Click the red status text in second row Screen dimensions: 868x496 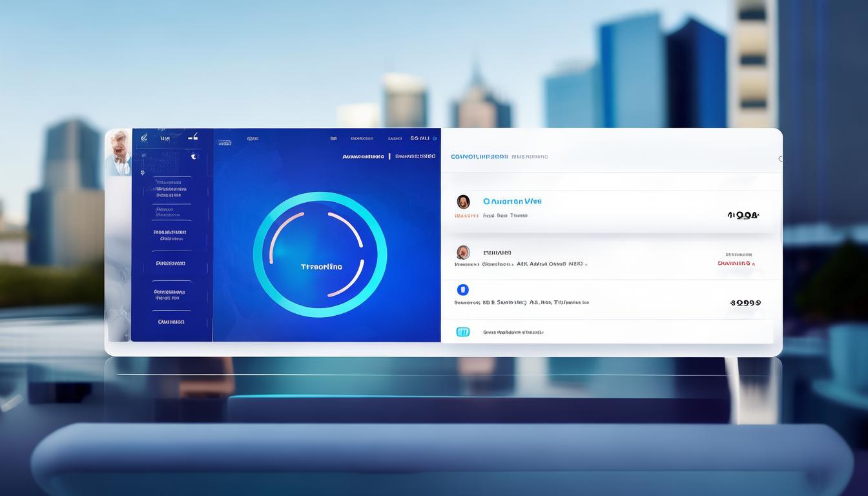(735, 263)
